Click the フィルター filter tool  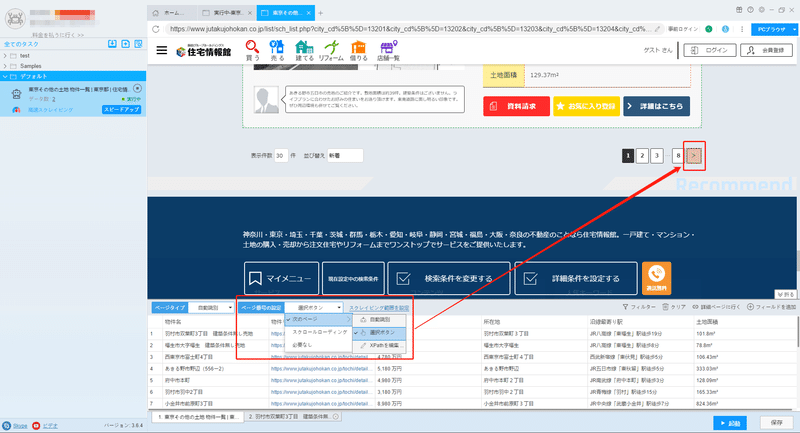click(x=639, y=307)
